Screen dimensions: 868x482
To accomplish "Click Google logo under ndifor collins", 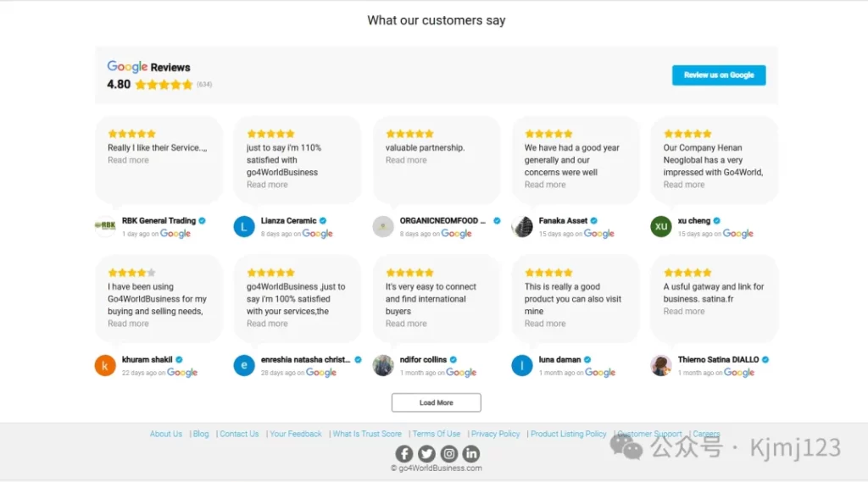I will click(x=461, y=373).
